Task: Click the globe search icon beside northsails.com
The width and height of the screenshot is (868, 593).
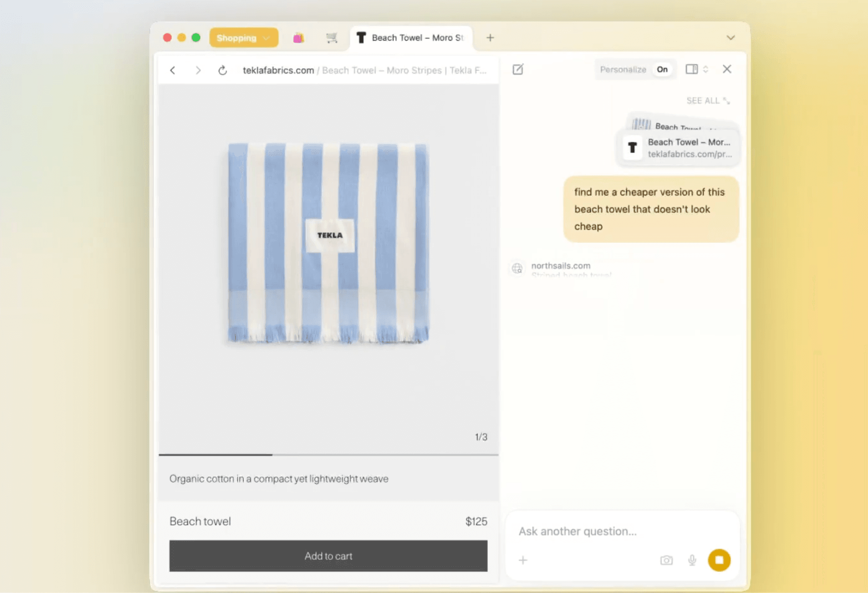Action: [x=517, y=268]
